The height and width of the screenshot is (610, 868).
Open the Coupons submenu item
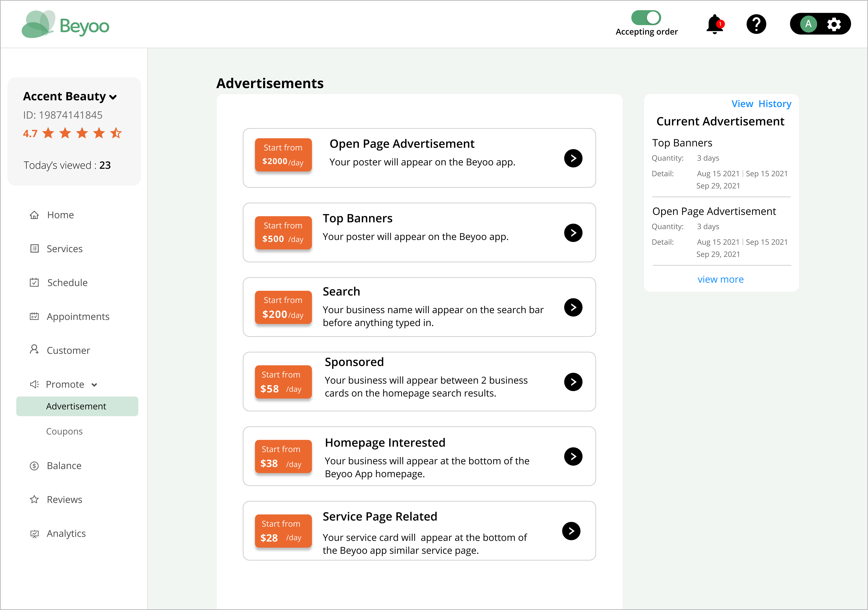(64, 431)
